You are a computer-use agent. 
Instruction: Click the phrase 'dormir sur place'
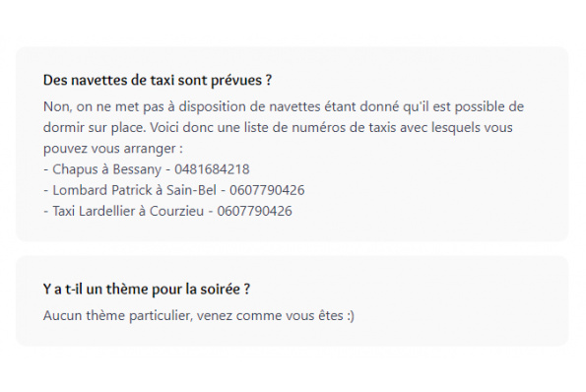(x=95, y=127)
